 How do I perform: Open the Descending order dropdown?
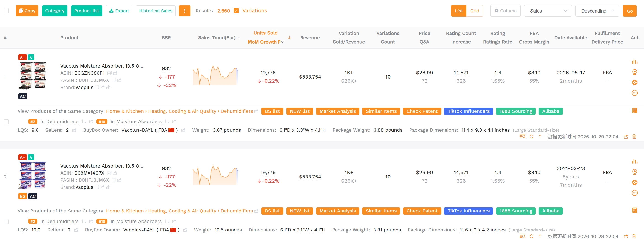pos(597,11)
